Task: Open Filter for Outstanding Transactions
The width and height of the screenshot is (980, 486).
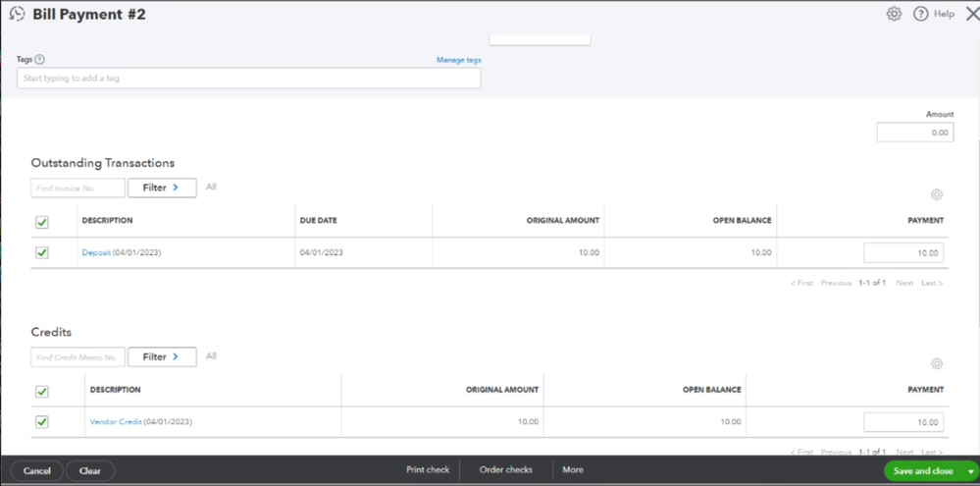Action: (162, 188)
